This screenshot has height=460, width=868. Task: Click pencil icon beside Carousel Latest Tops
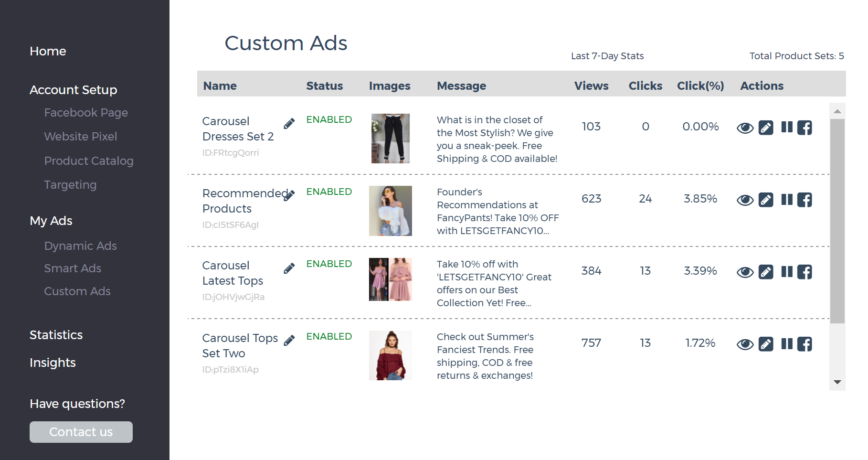(289, 268)
